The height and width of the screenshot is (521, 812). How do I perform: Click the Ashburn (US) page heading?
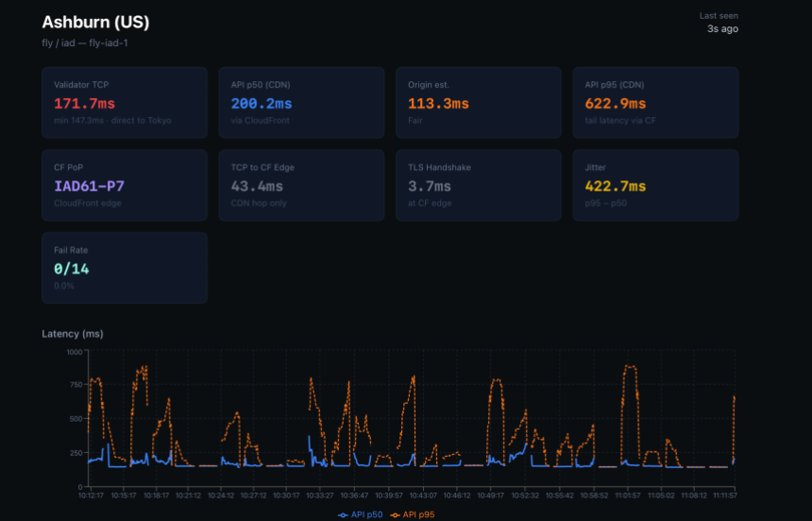95,23
